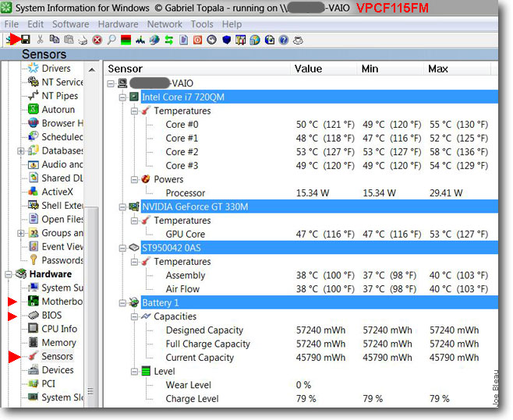Collapse the Capacities node

coord(134,316)
